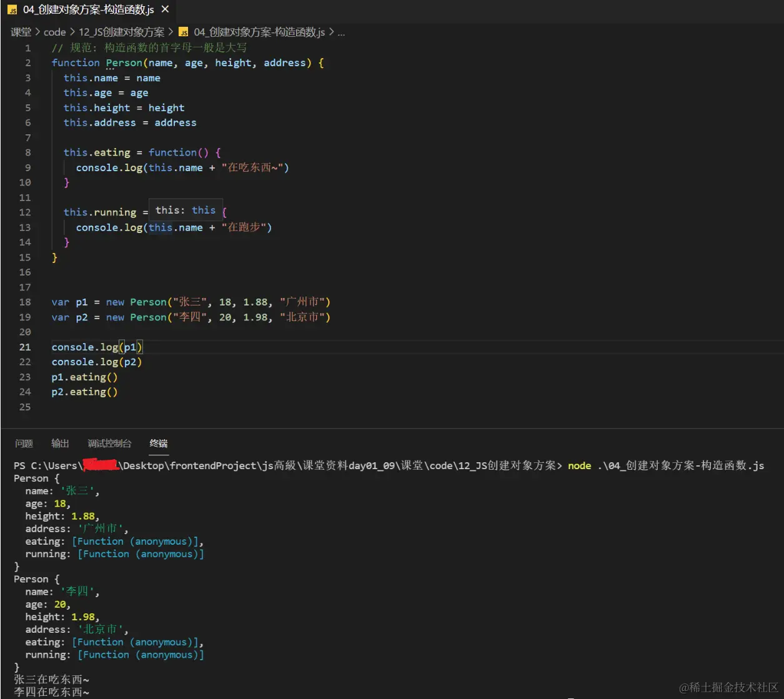Screen dimensions: 784x699
Task: Click console.log(p2) on line 22
Action: [97, 362]
